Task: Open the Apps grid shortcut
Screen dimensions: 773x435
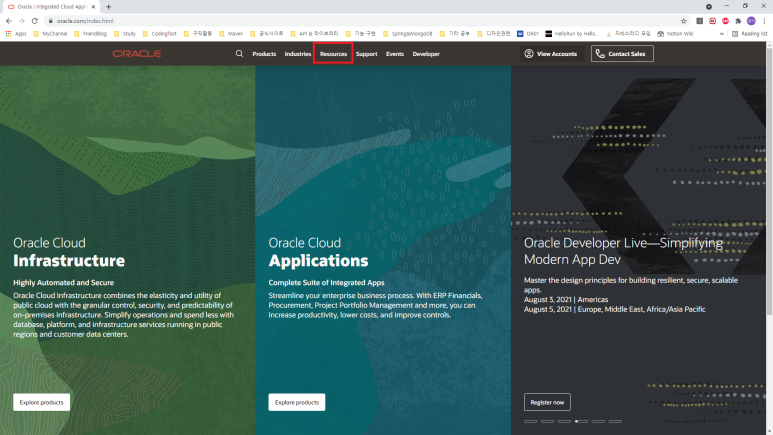Action: pos(16,34)
